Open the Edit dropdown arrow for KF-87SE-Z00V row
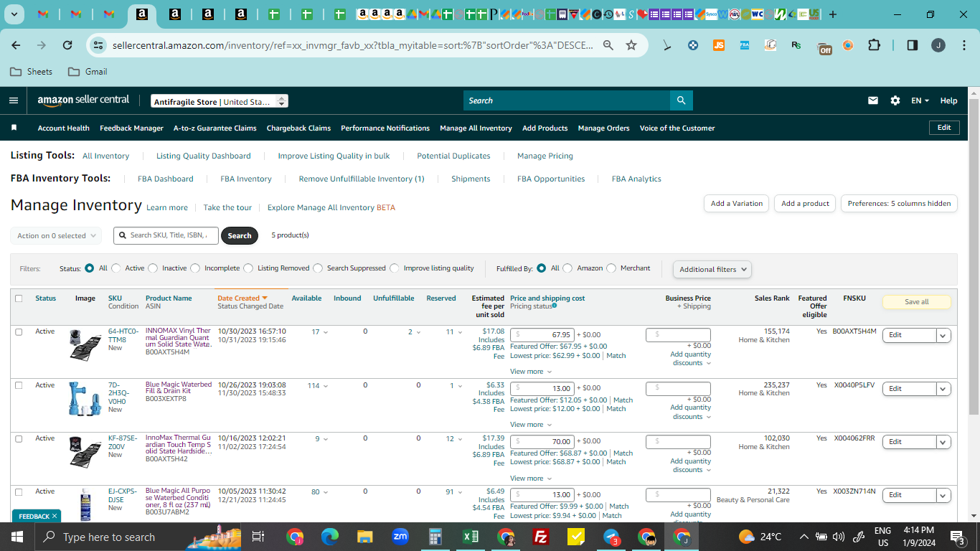The height and width of the screenshot is (551, 980). 943,442
